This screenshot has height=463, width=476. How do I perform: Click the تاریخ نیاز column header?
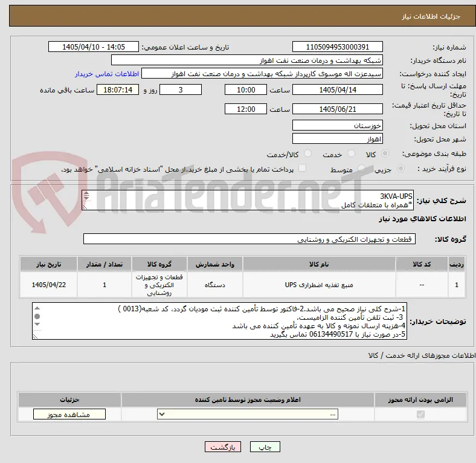tap(48, 264)
